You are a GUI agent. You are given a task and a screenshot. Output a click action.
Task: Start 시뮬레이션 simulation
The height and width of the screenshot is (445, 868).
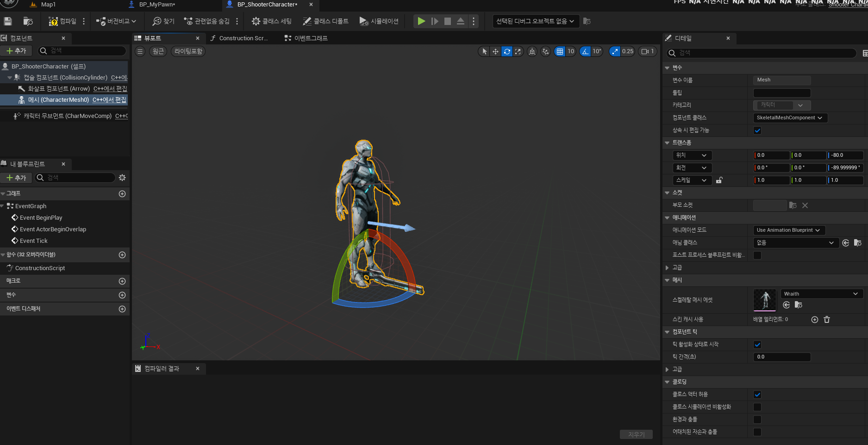click(x=379, y=21)
